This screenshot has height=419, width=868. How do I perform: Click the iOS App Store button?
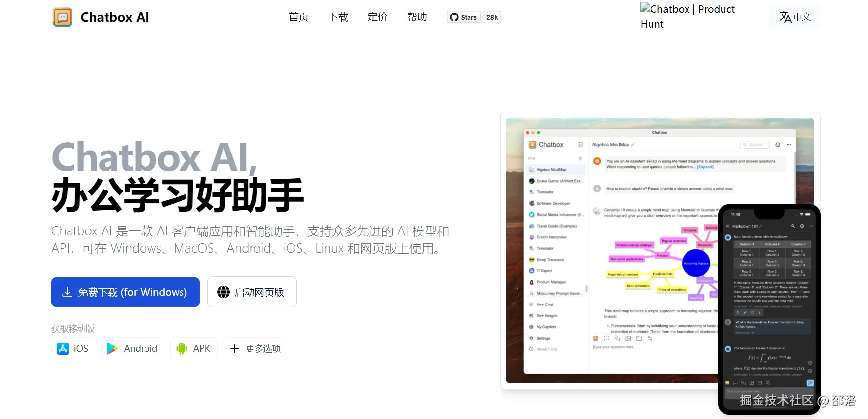[x=73, y=348]
